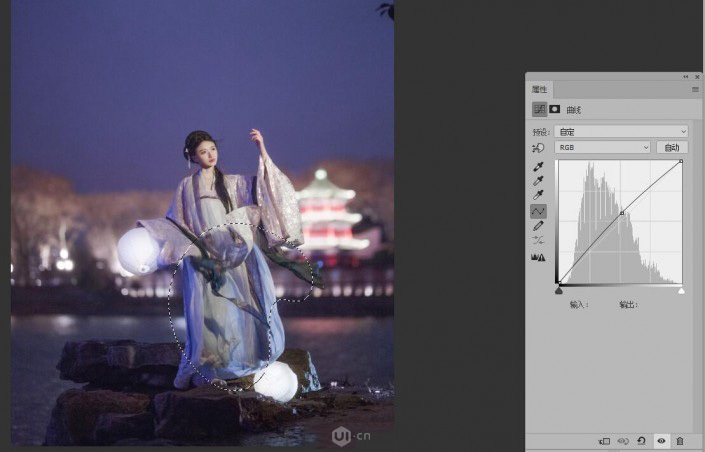Open the properties panel flyout menu

point(694,90)
